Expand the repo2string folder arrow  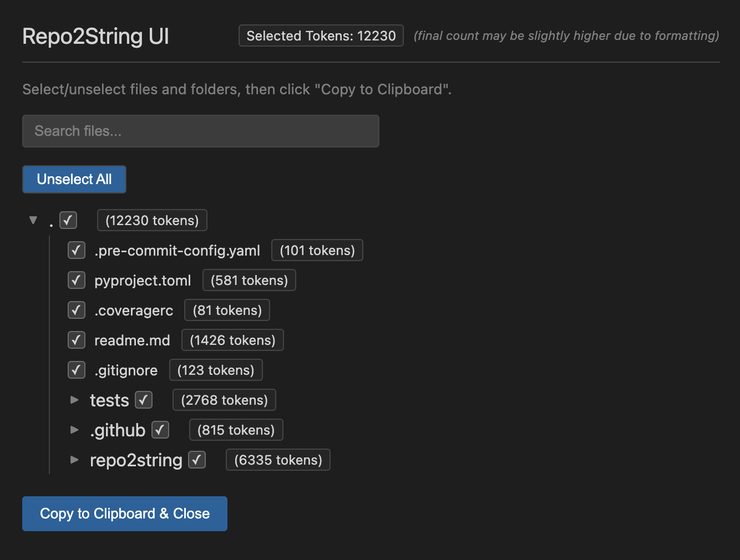click(74, 460)
